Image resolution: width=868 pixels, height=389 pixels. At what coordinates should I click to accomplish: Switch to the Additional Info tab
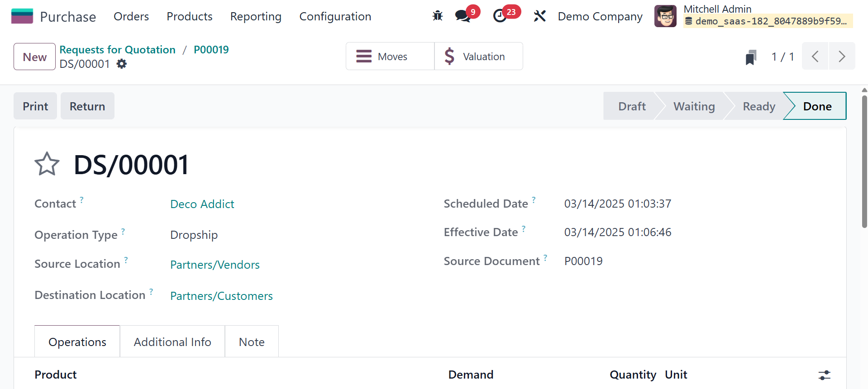click(172, 342)
